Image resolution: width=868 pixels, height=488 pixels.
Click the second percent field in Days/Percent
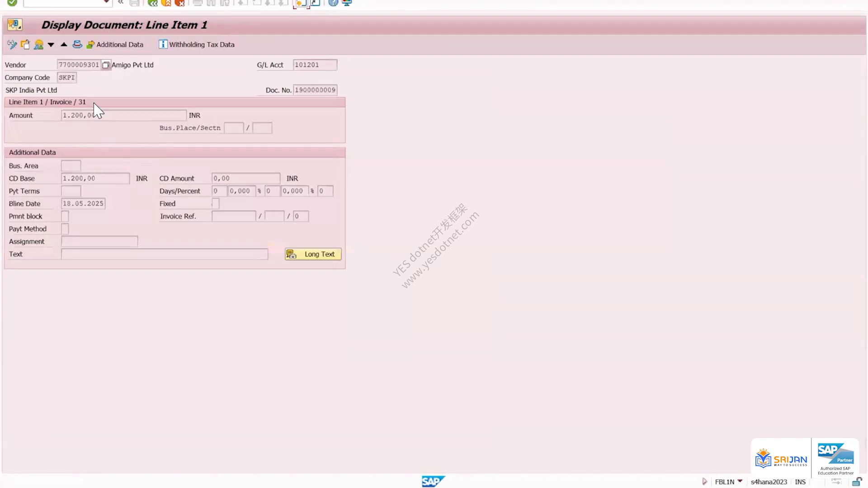pyautogui.click(x=295, y=191)
